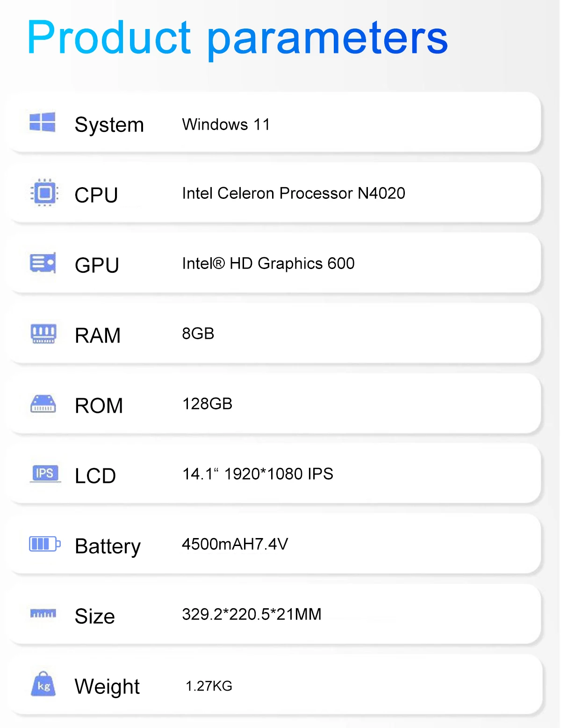The height and width of the screenshot is (728, 561).
Task: Click the IPS display icon beside LCD
Action: coord(45,473)
